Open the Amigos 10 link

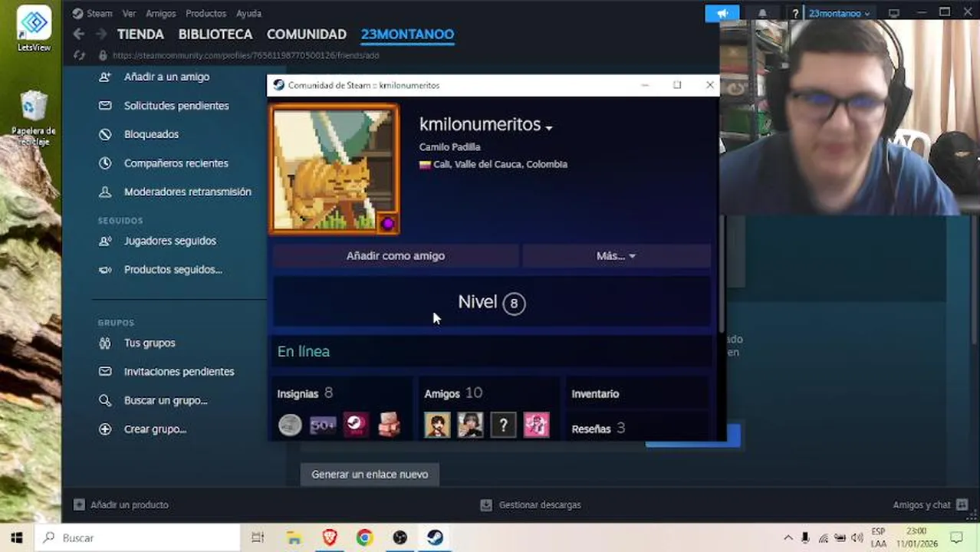tap(453, 393)
